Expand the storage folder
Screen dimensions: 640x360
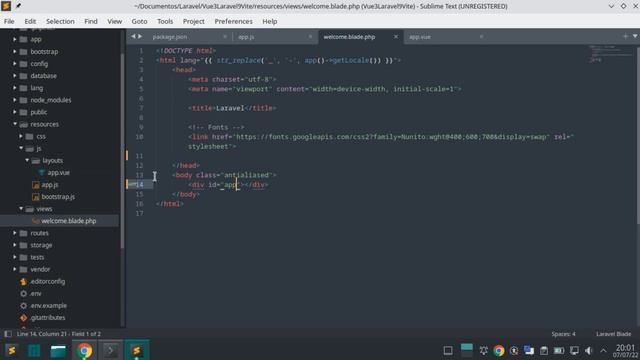point(15,245)
